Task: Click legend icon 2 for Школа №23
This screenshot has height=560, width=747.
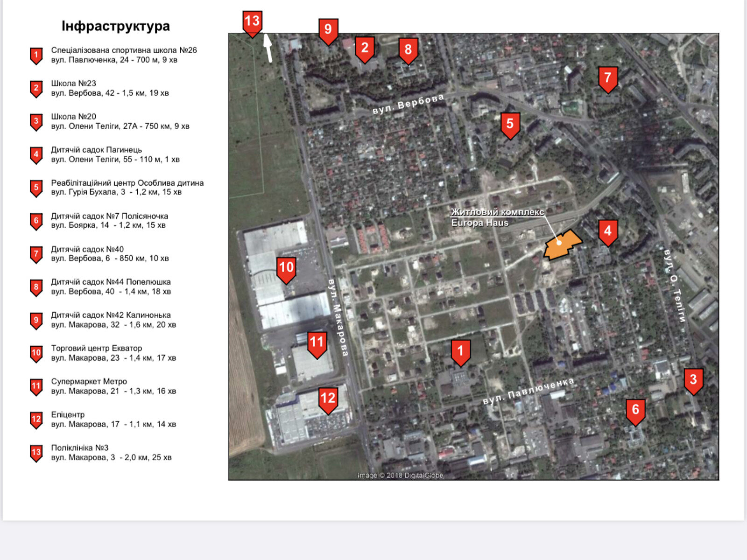Action: [x=36, y=89]
